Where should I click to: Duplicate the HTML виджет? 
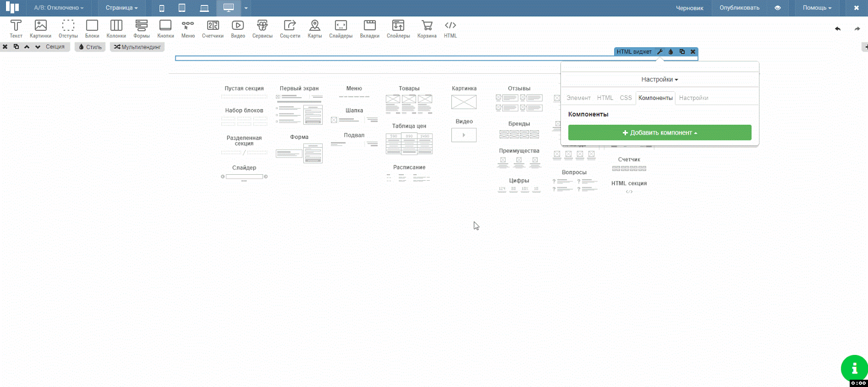click(682, 52)
